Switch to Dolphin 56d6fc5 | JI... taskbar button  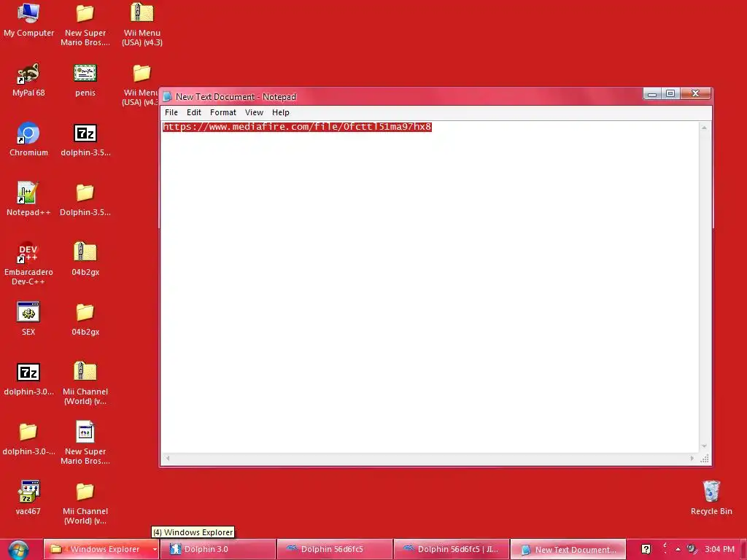coord(452,549)
